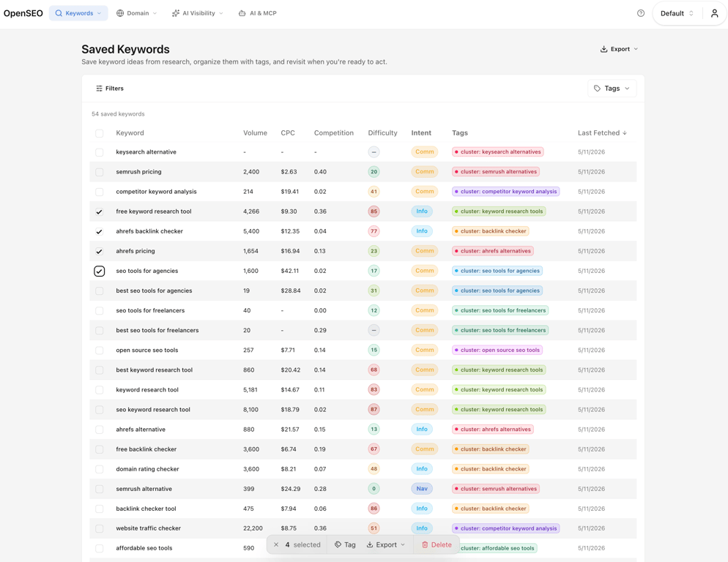Sort by the Competition column header

[x=334, y=133]
